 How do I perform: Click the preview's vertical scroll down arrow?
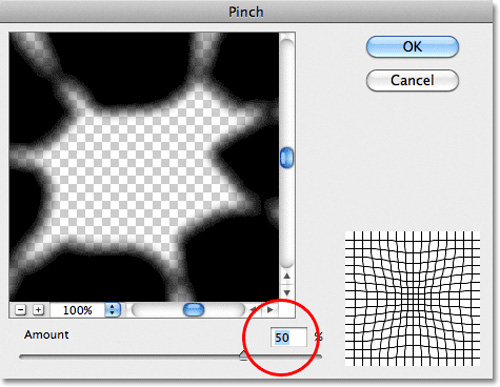[287, 293]
